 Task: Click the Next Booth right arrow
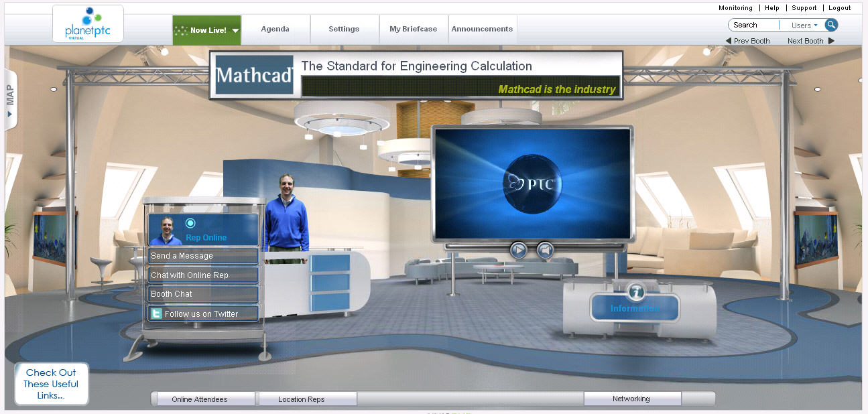point(832,41)
